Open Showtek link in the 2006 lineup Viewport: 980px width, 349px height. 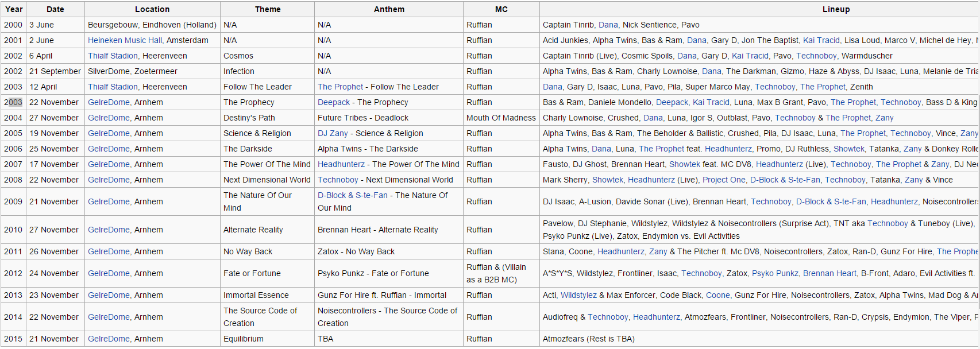click(x=849, y=149)
